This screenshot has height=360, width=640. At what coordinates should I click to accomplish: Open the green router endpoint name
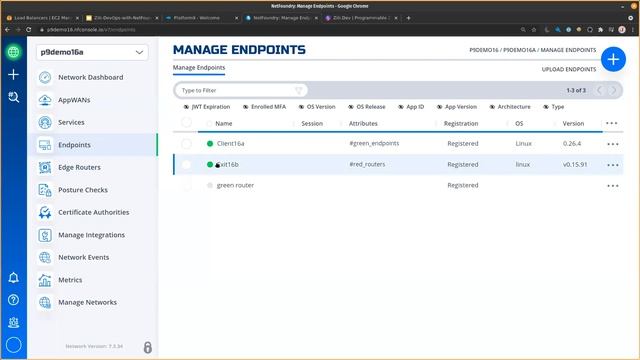coord(235,185)
